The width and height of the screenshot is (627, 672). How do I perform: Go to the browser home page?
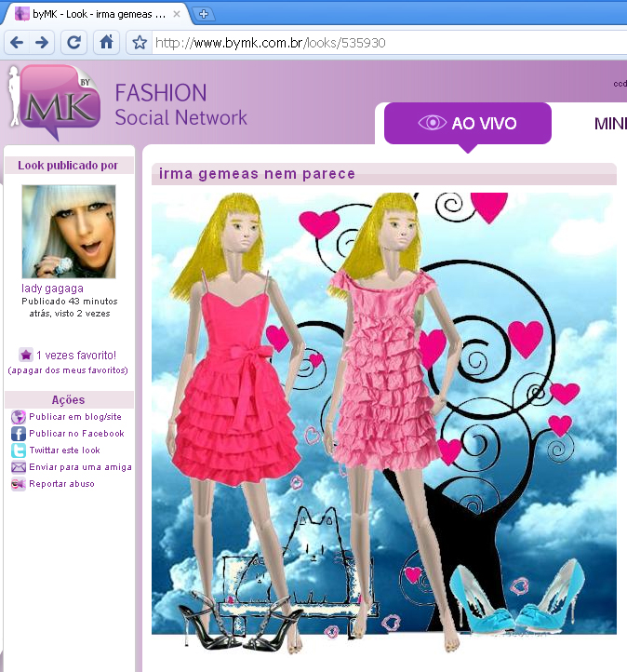107,43
